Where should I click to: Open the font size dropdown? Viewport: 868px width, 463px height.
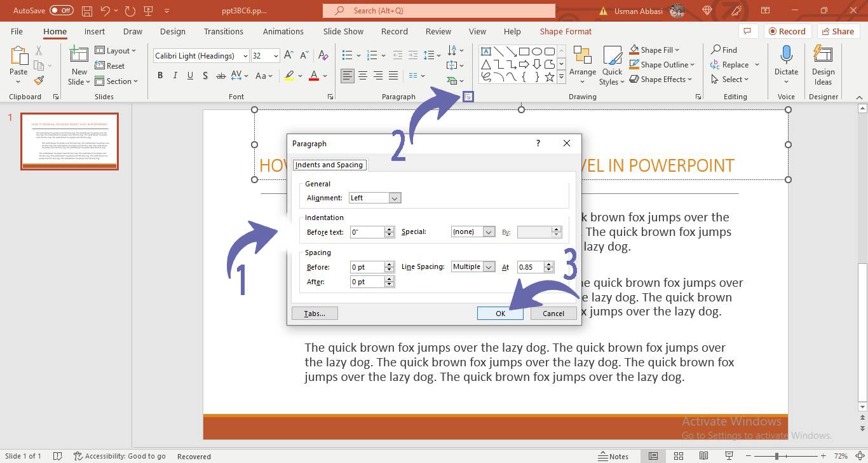coord(276,56)
